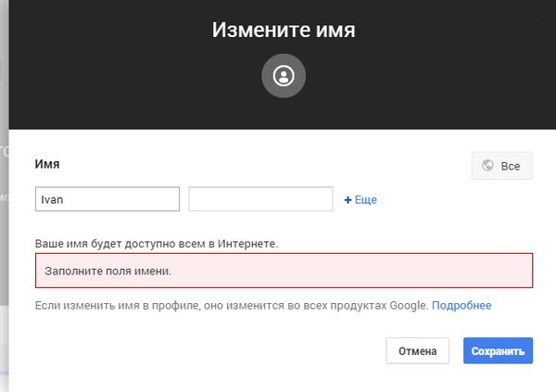This screenshot has height=392, width=556.
Task: Select the empty last name field
Action: [260, 199]
